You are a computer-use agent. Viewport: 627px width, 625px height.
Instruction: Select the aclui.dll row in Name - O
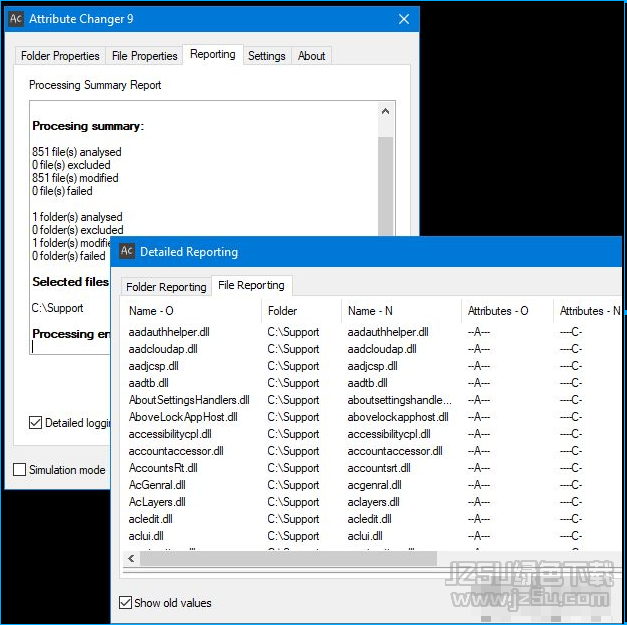pos(146,536)
